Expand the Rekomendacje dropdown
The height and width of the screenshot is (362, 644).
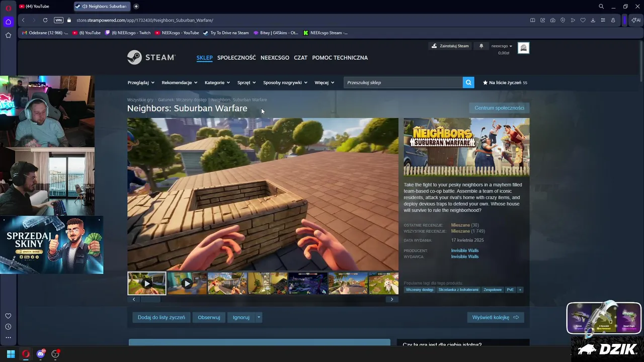[180, 82]
